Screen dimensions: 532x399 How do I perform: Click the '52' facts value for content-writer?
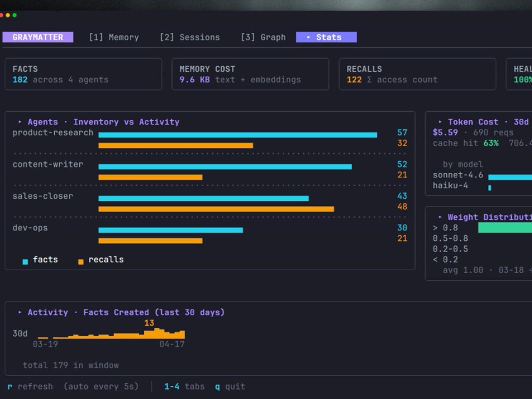(x=402, y=164)
